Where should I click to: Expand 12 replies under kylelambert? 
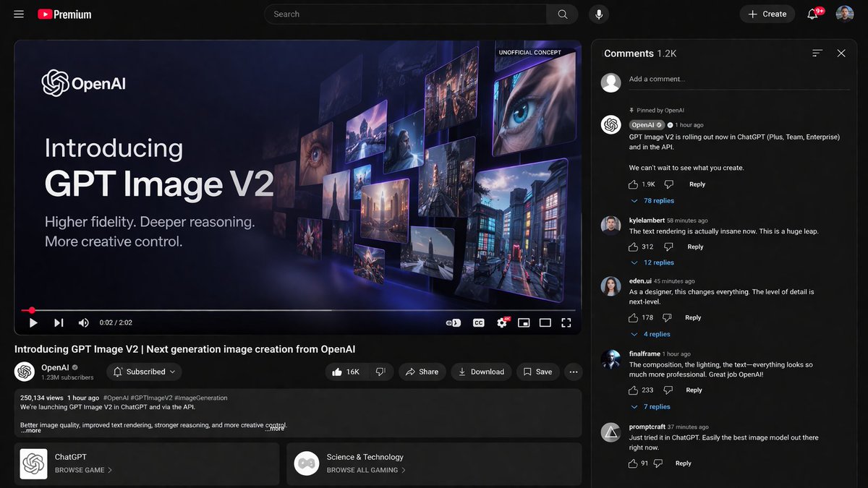[652, 262]
